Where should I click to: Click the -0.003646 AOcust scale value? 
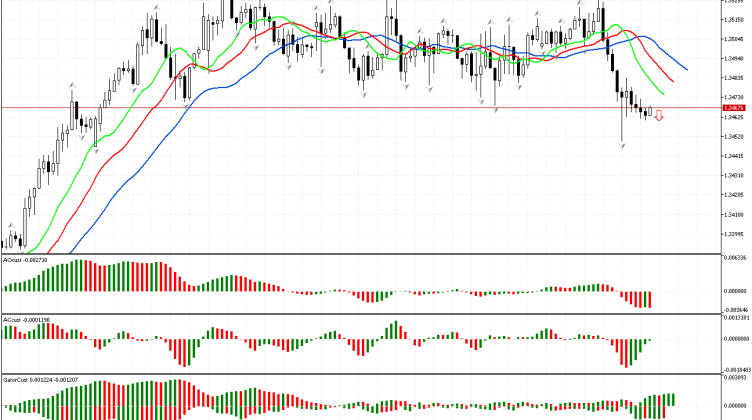tap(735, 309)
